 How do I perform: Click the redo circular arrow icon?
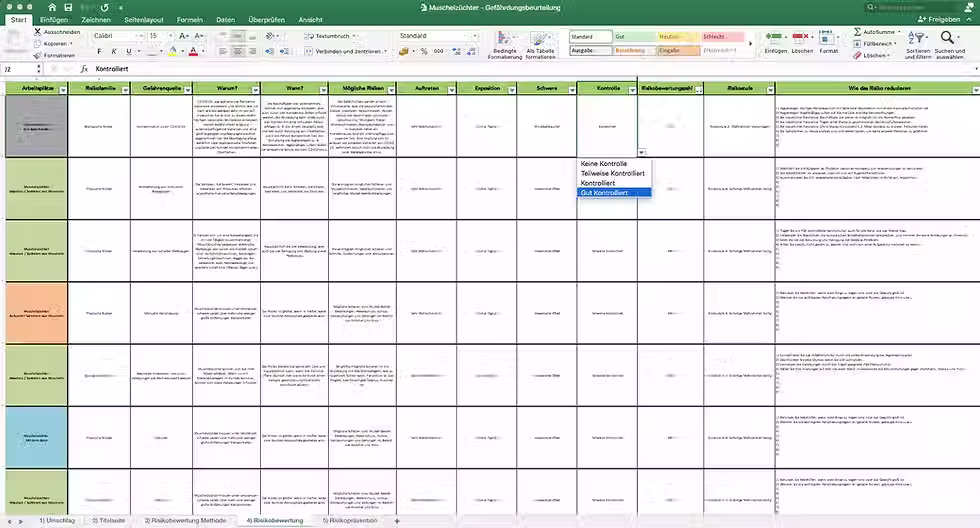coord(104,7)
